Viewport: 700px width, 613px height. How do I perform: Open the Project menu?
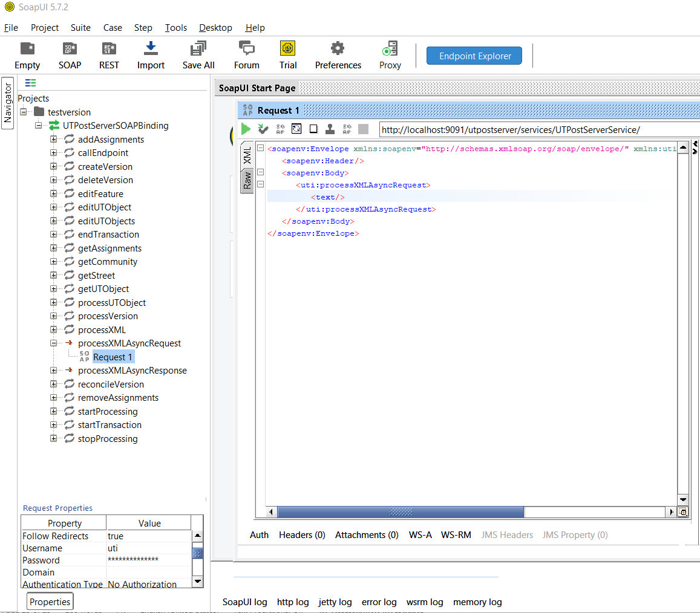coord(45,28)
